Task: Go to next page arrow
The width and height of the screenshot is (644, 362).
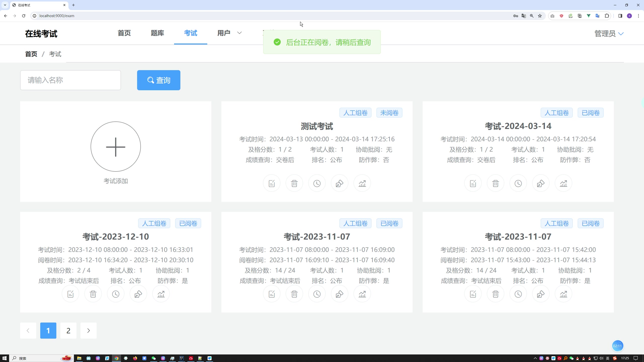Action: [89, 331]
